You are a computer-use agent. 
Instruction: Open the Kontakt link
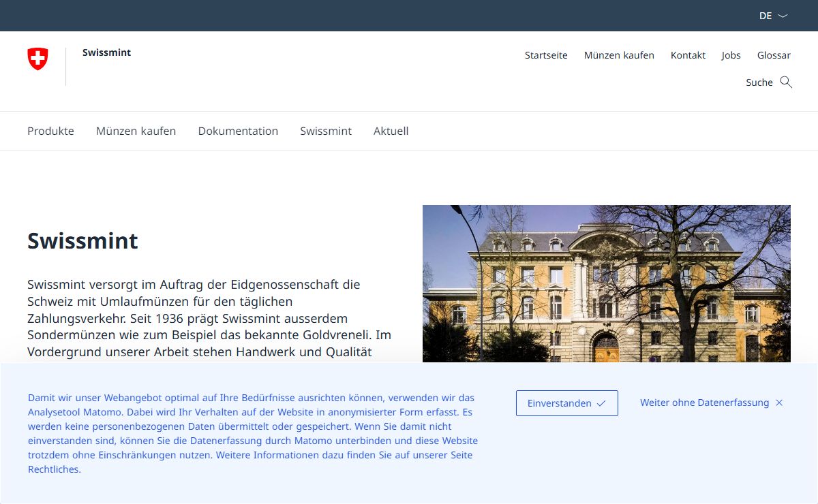click(x=688, y=55)
